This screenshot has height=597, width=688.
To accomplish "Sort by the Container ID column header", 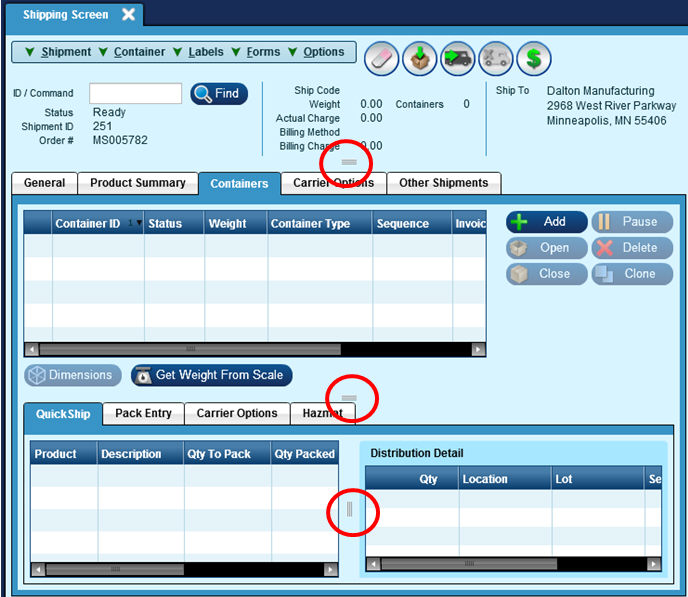I will (x=88, y=224).
